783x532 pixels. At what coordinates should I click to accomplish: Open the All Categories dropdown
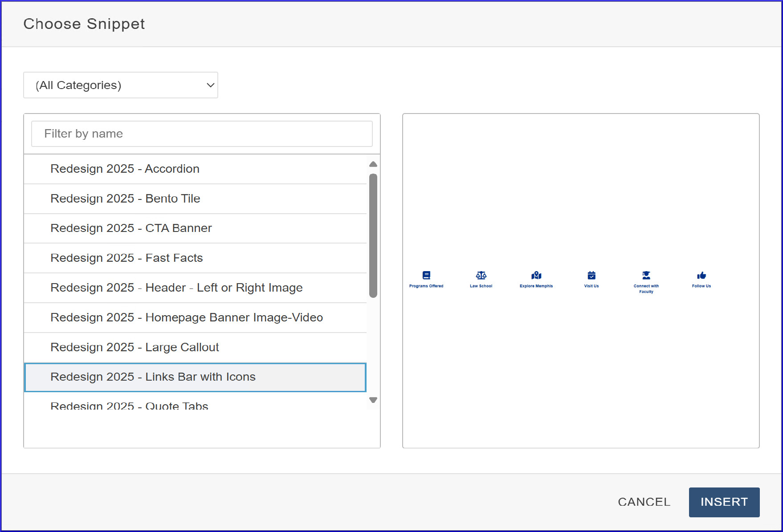(x=121, y=85)
